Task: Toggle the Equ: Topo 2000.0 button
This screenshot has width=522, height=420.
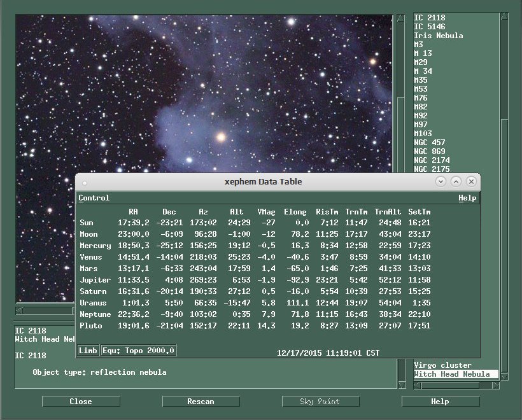Action: coord(139,351)
